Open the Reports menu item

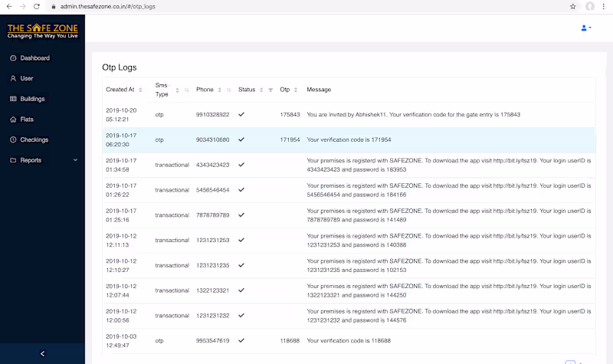click(x=31, y=160)
